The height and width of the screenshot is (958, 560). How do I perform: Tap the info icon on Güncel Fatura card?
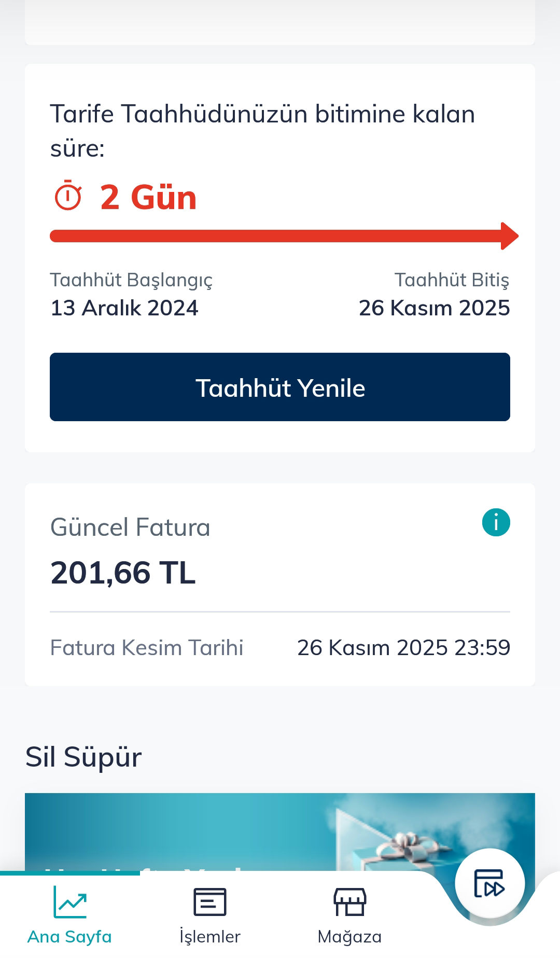tap(496, 522)
